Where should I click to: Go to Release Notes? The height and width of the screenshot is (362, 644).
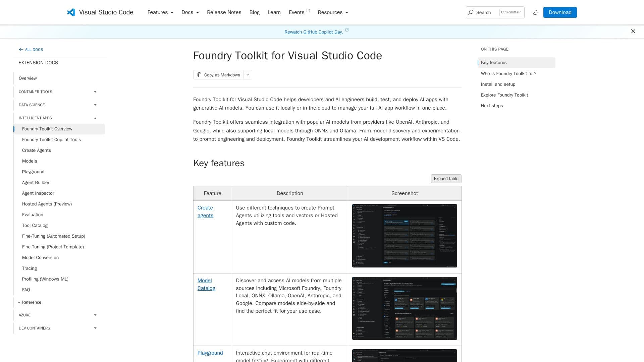[224, 12]
